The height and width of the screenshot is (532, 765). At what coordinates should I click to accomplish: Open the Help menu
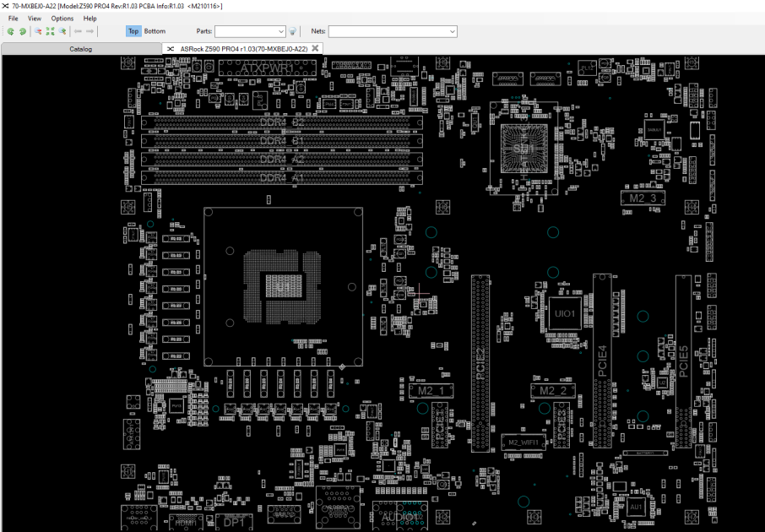[x=90, y=19]
